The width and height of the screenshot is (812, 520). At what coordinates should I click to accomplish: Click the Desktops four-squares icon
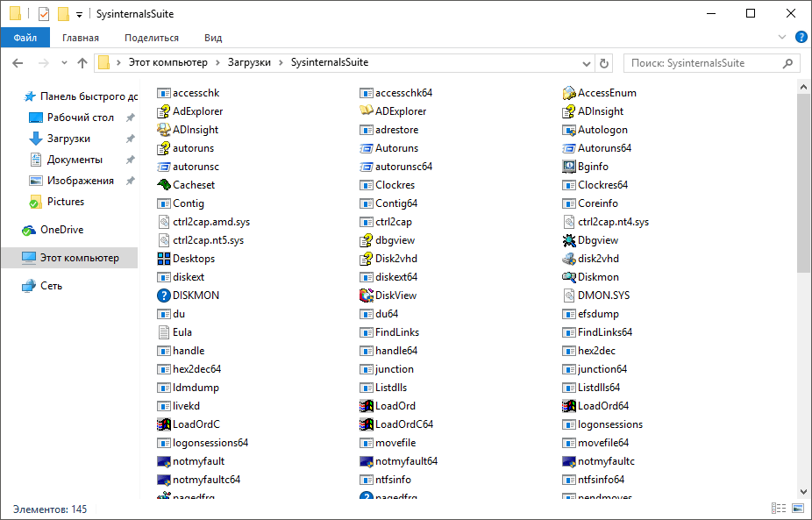pyautogui.click(x=164, y=259)
